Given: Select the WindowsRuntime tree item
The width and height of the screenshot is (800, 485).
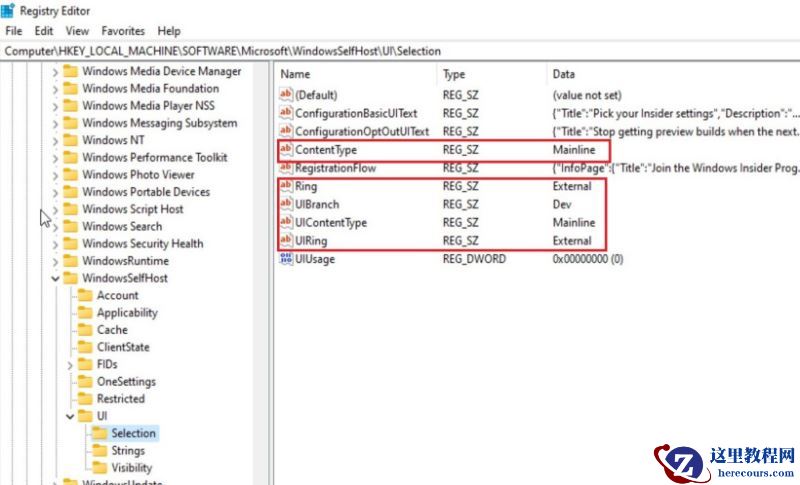Looking at the screenshot, I should click(x=126, y=261).
